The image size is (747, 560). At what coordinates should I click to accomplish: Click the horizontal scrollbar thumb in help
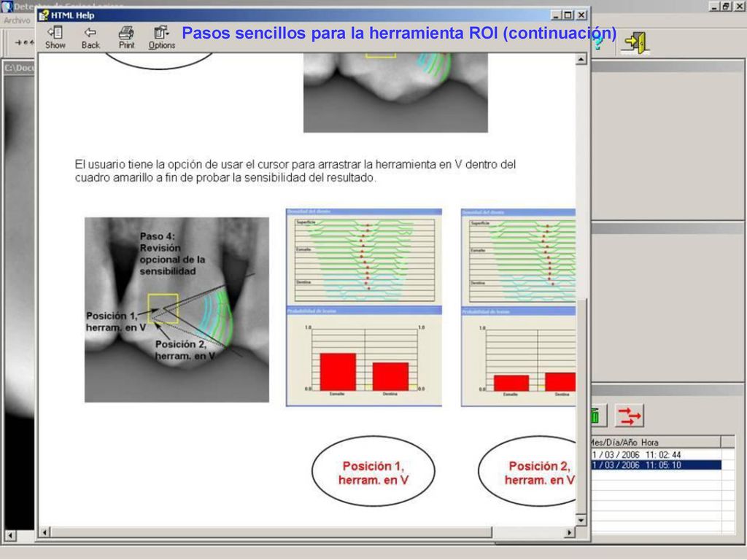pos(271,532)
